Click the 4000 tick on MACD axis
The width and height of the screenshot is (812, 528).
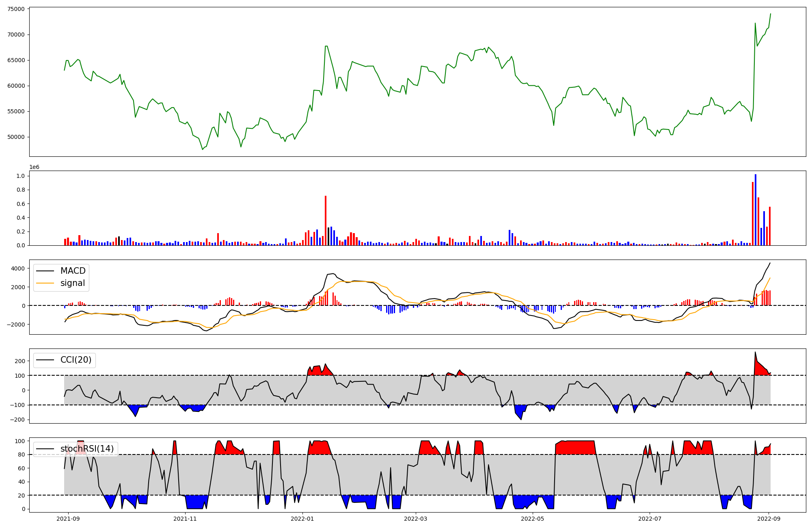pos(18,268)
